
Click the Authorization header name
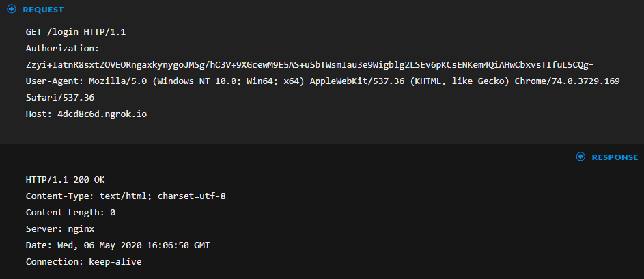pos(63,48)
